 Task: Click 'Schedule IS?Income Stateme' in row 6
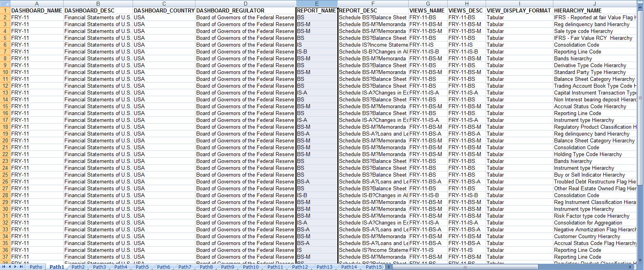tap(373, 45)
